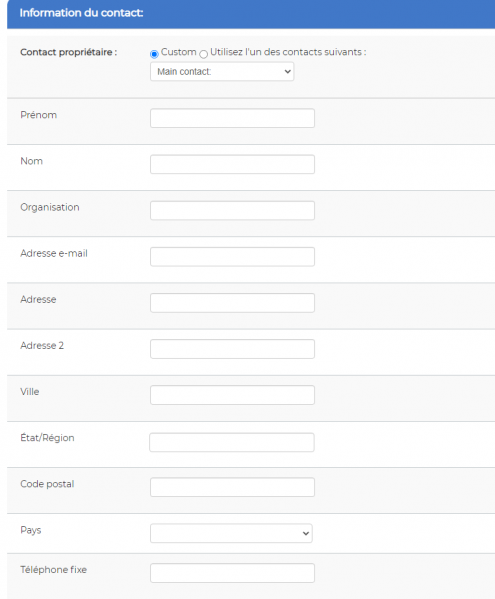Click the Organisation input box
Screen dimensions: 495x599
tap(232, 210)
